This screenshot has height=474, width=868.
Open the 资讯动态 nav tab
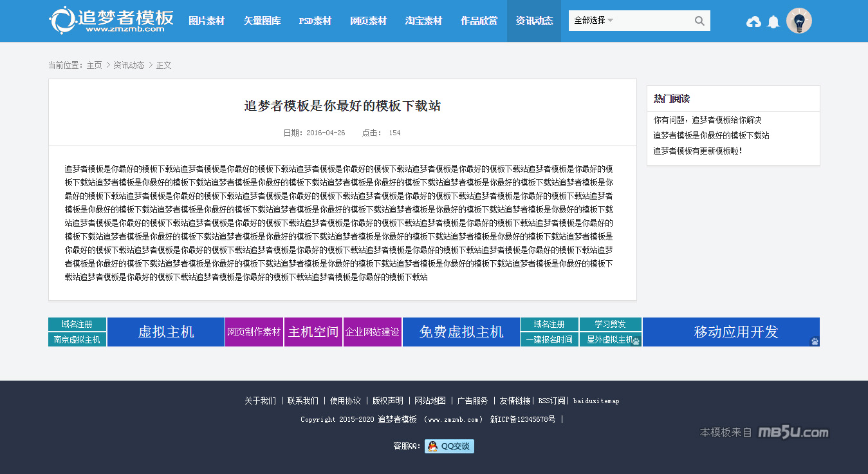[x=534, y=21]
